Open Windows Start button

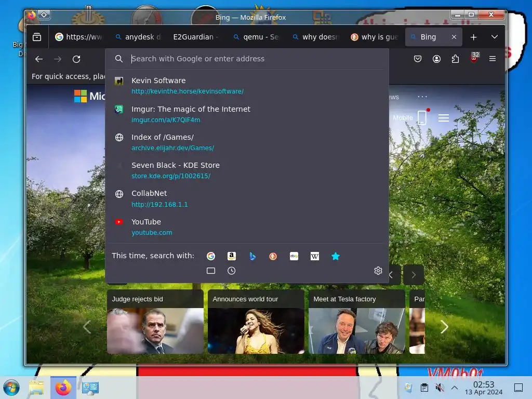point(11,388)
